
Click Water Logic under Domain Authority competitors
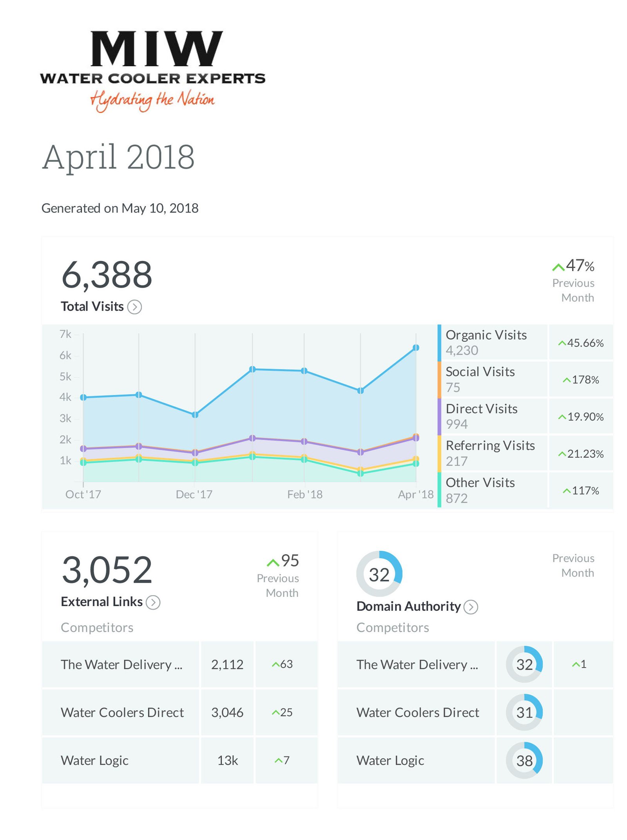coord(390,760)
